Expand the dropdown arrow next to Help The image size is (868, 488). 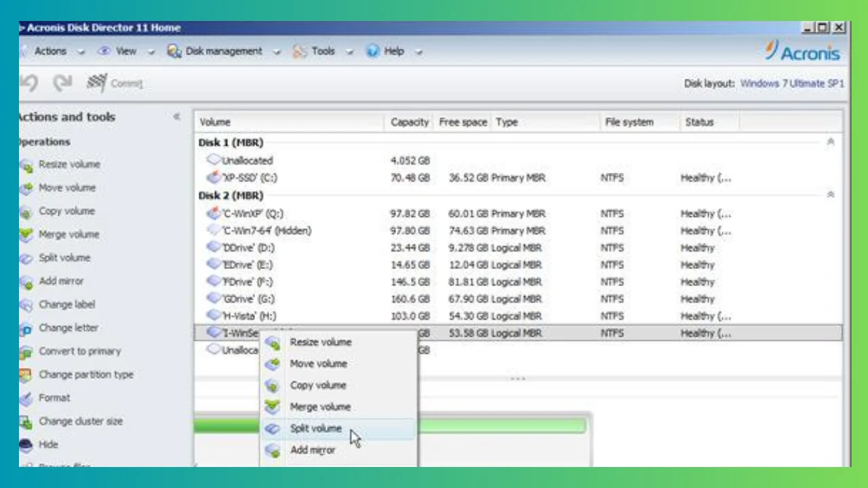pyautogui.click(x=418, y=52)
